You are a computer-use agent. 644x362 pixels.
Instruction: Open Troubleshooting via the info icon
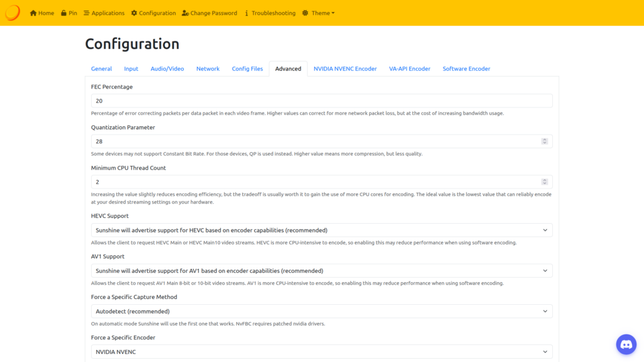coord(247,13)
